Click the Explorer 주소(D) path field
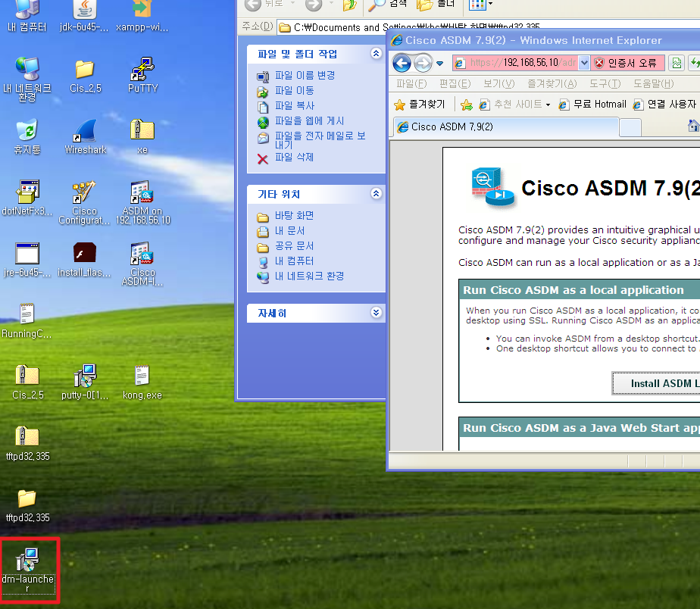 click(x=489, y=27)
